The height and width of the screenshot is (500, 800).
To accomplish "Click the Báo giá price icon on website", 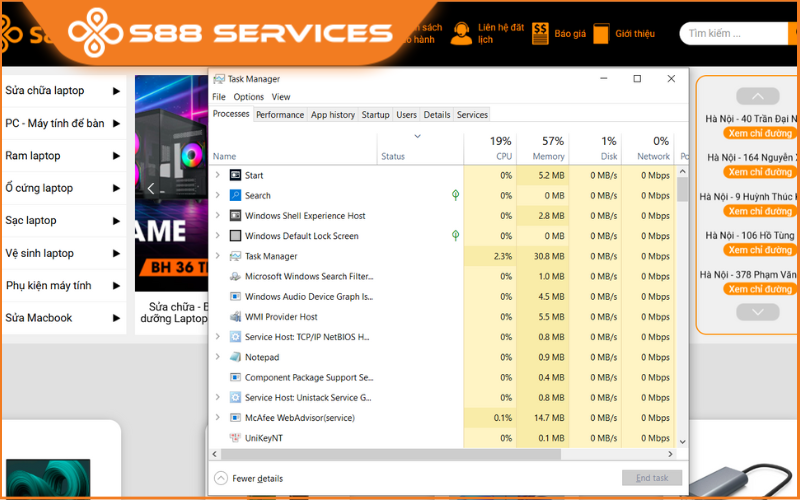I will (x=540, y=34).
